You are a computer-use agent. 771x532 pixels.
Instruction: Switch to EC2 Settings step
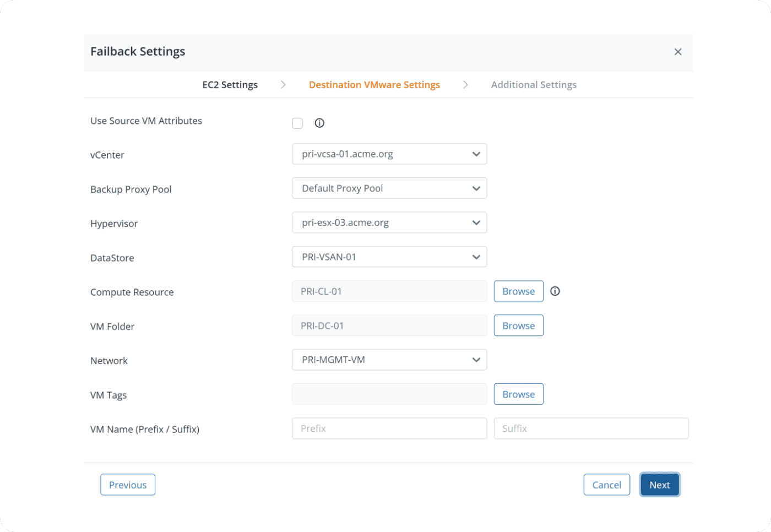(230, 85)
